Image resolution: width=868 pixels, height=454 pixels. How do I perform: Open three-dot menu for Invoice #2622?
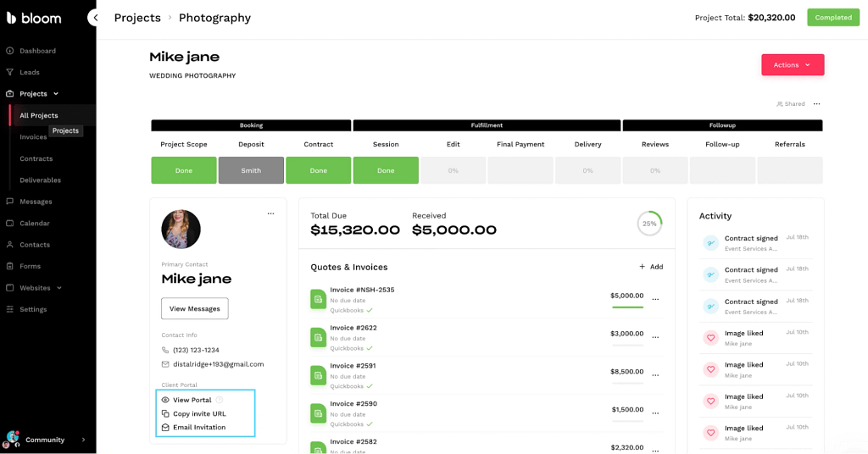tap(655, 337)
